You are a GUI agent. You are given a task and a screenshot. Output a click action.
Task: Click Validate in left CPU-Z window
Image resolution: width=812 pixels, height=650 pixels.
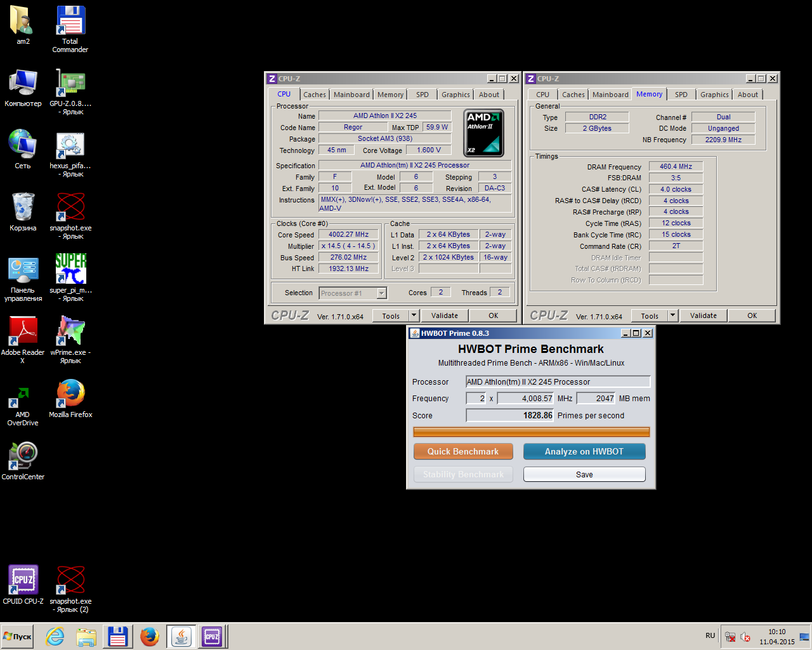(445, 315)
